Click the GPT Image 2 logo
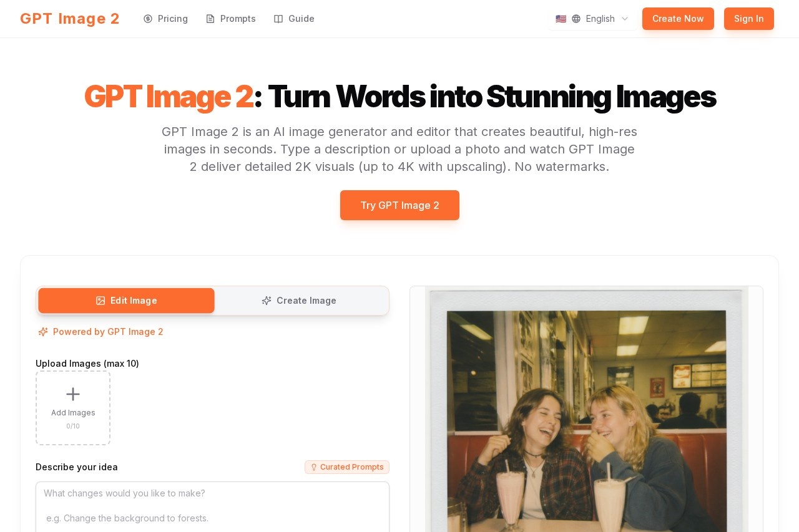 (x=69, y=19)
